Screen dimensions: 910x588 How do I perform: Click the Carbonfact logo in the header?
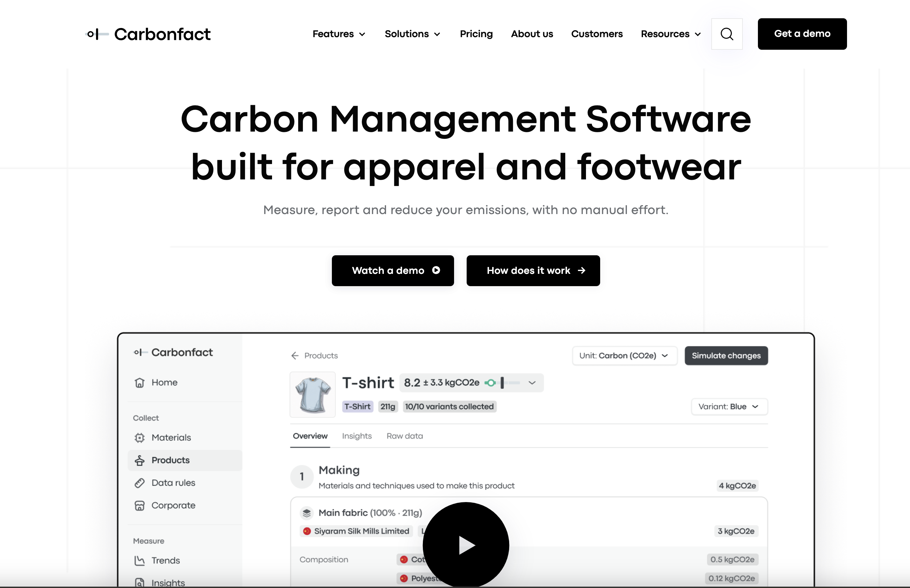coord(148,34)
